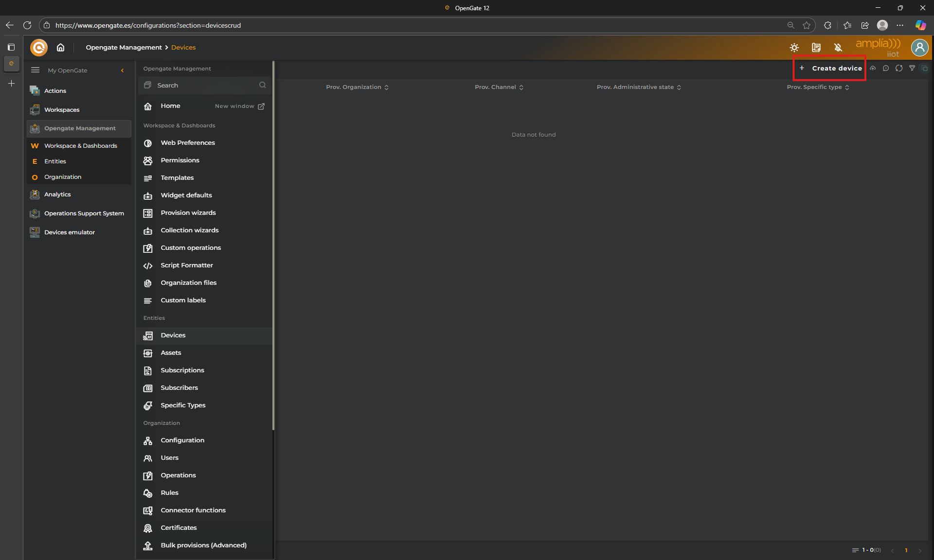Viewport: 934px width, 560px height.
Task: Click the navigation menu vertical scrollbar
Action: point(273,243)
